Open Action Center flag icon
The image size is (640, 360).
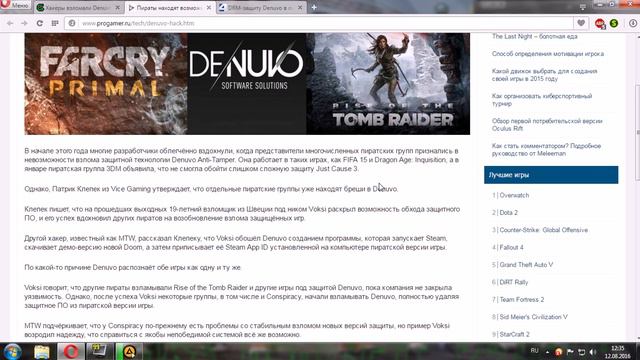pyautogui.click(x=570, y=351)
